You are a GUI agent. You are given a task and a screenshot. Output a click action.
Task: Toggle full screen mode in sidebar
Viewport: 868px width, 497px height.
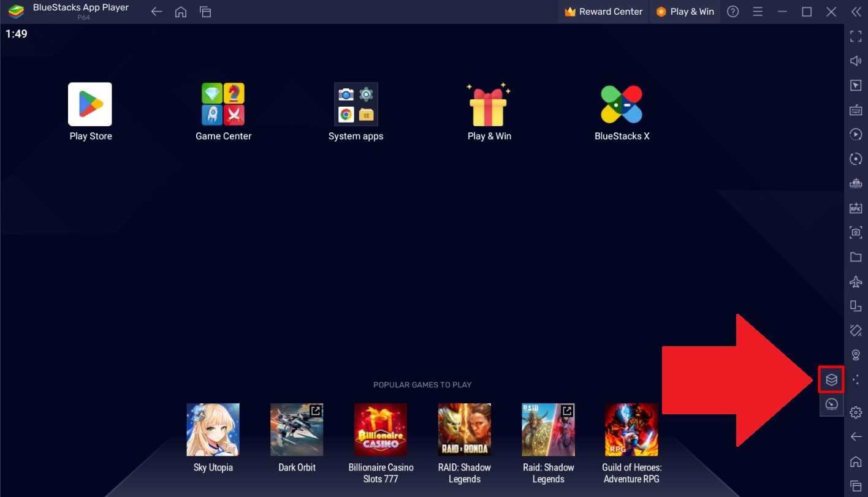click(x=856, y=36)
